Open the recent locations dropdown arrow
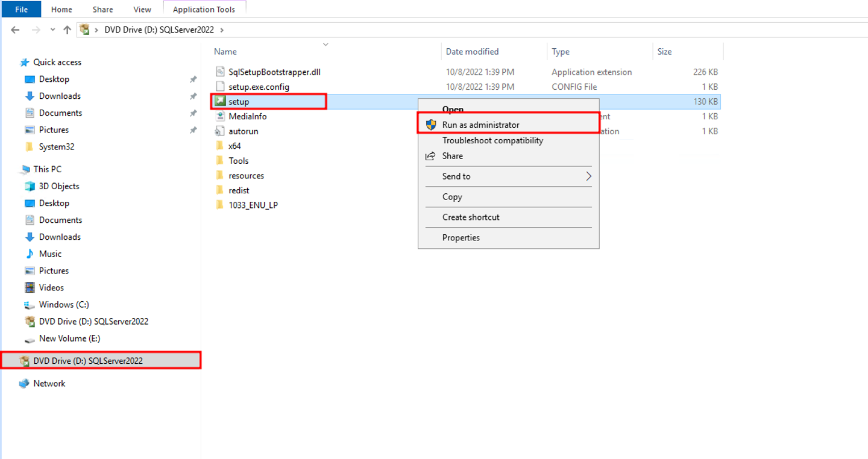 (52, 30)
